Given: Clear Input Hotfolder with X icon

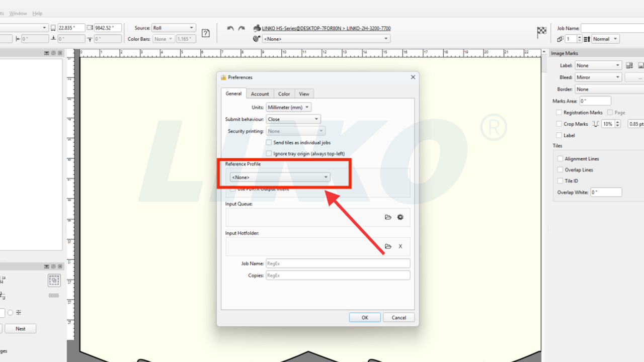Looking at the screenshot, I should [400, 246].
